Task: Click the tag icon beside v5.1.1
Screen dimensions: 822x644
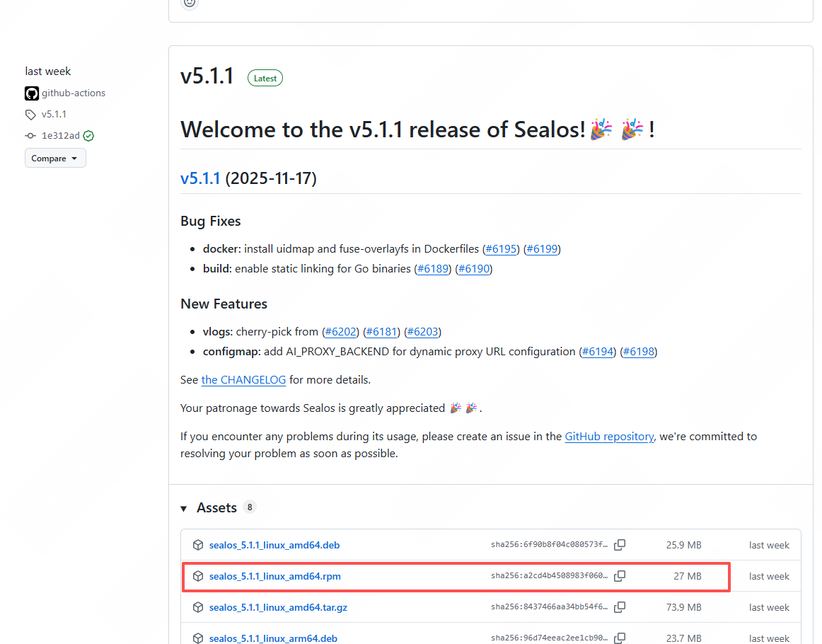Action: (30, 115)
